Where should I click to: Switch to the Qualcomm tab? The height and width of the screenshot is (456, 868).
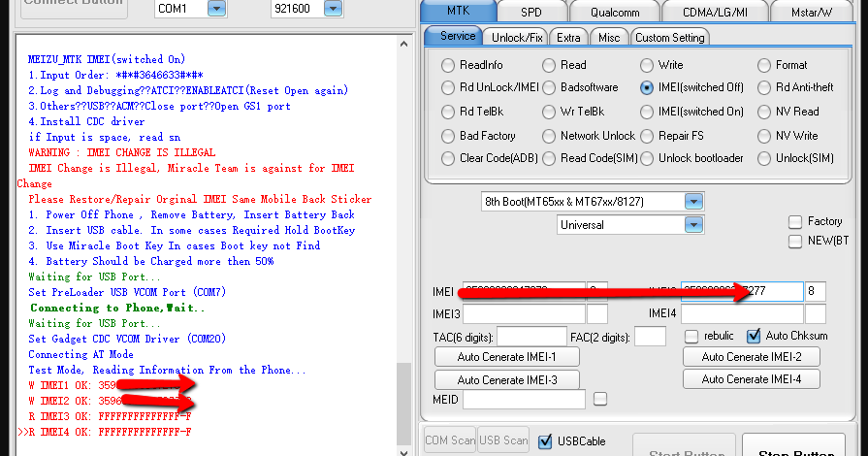pyautogui.click(x=615, y=12)
